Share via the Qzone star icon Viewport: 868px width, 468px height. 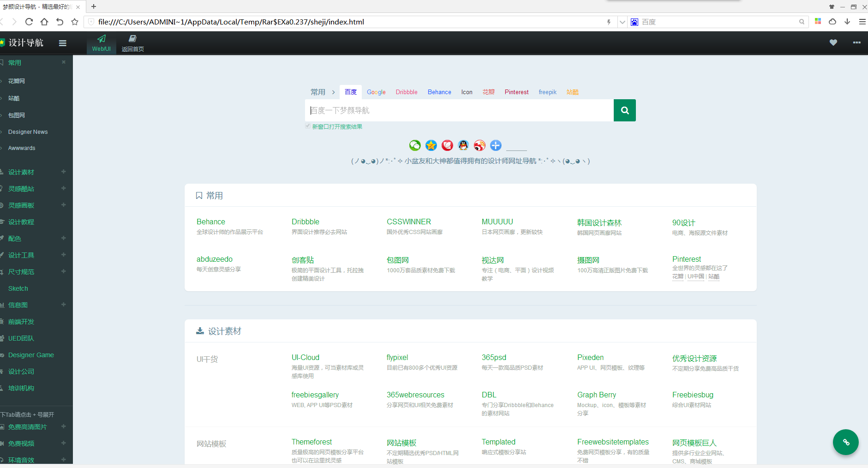[431, 145]
